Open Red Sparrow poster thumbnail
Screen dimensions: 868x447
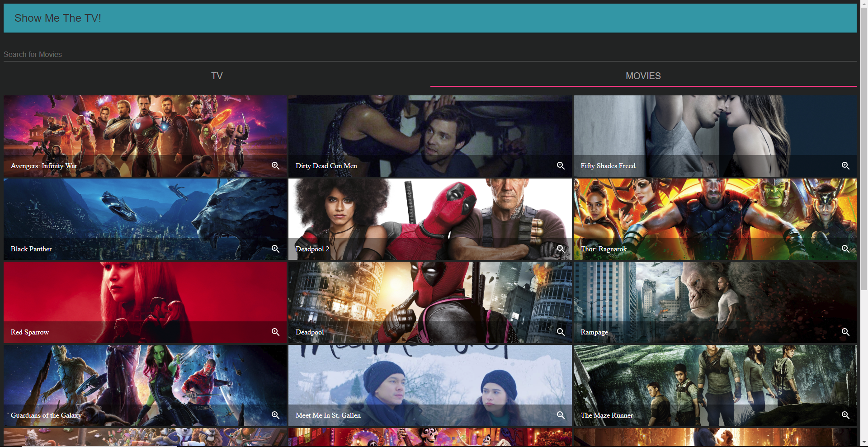coord(145,302)
